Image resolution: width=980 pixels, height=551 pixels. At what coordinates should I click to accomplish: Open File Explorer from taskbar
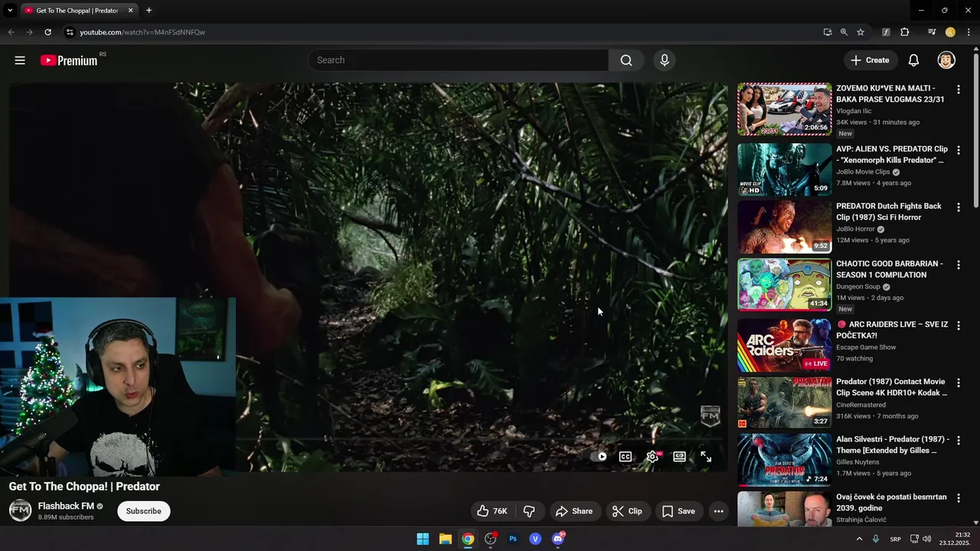coord(445,539)
